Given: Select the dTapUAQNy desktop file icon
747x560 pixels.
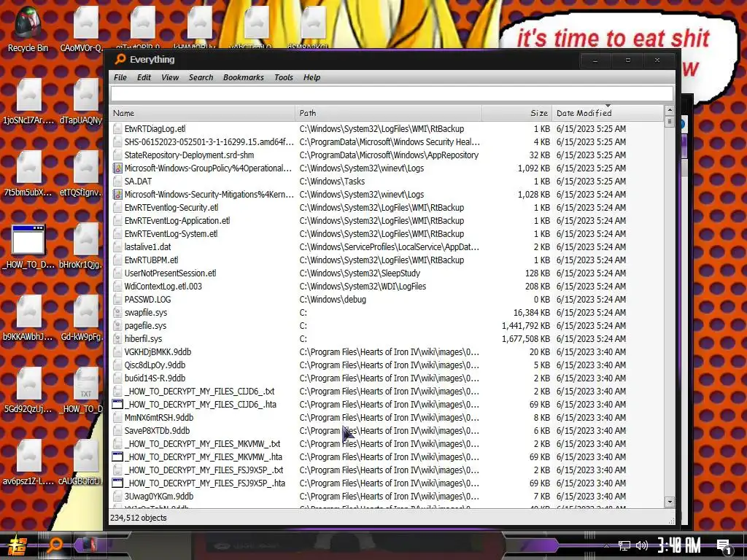Looking at the screenshot, I should (82, 101).
